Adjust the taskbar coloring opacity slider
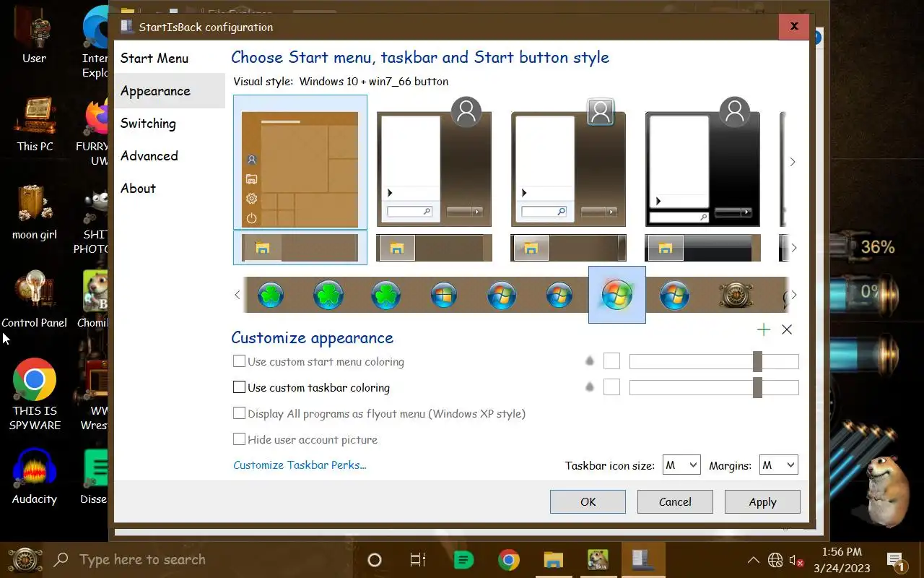This screenshot has height=578, width=924. pyautogui.click(x=714, y=387)
